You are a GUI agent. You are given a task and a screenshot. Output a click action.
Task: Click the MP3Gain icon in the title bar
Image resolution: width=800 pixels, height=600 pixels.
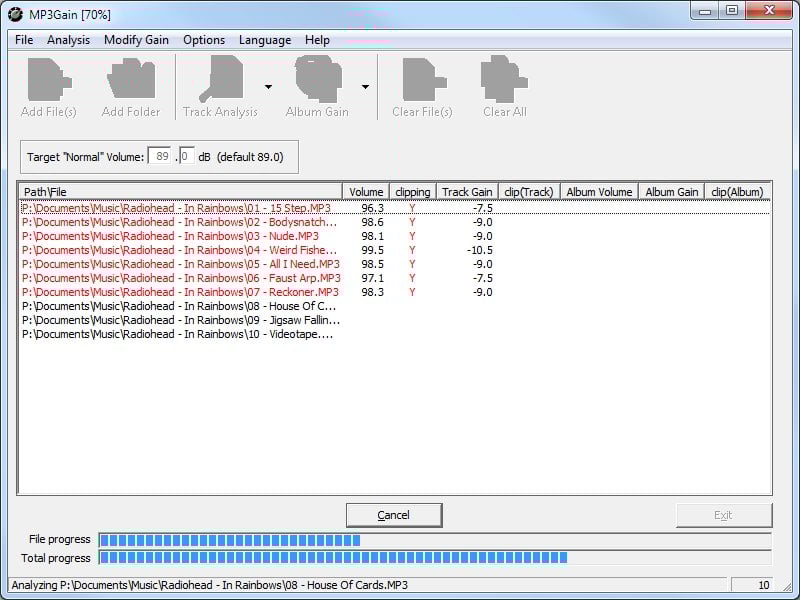tap(14, 12)
